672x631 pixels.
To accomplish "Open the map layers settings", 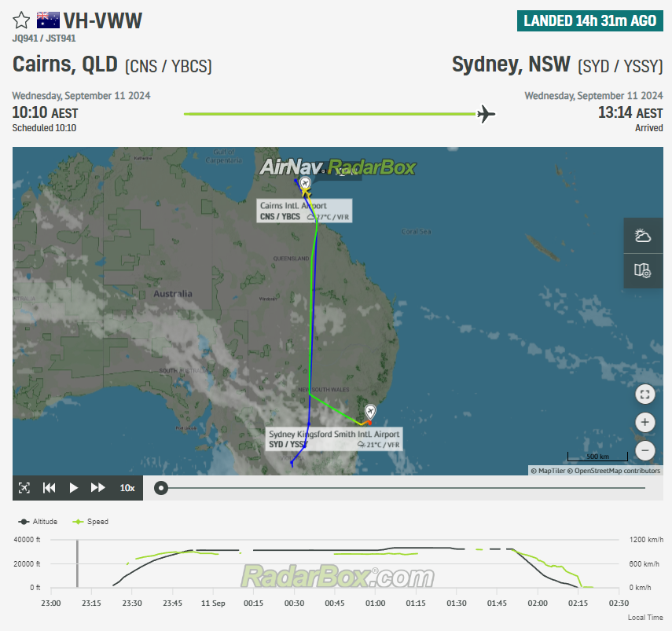I will pos(643,270).
